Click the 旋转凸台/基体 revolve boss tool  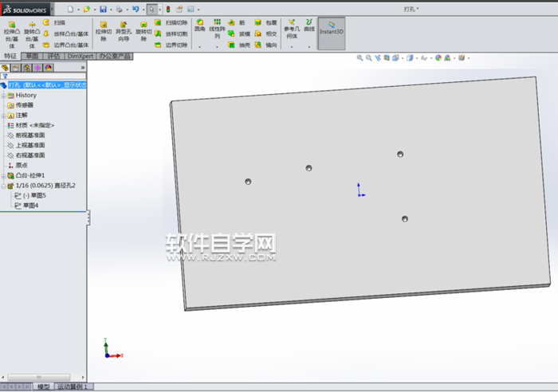(x=32, y=34)
